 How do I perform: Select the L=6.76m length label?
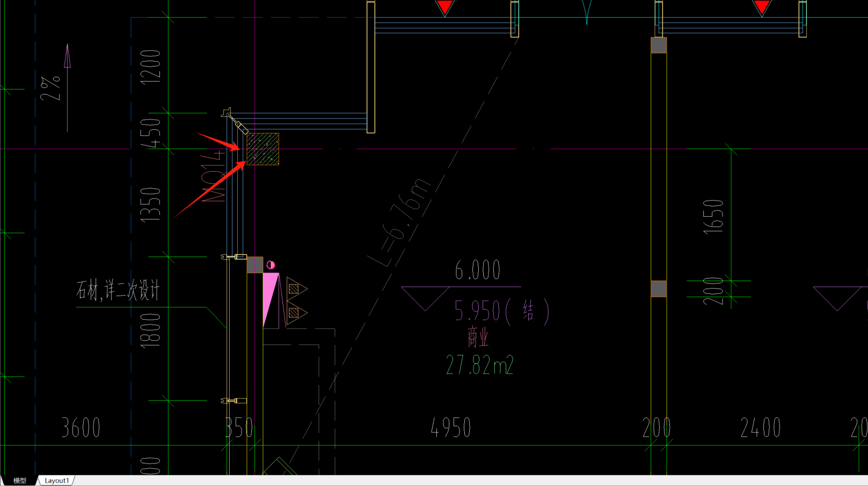(399, 223)
